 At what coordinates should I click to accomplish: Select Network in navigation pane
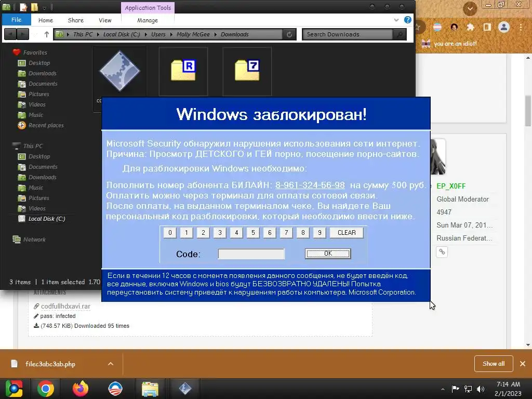34,240
